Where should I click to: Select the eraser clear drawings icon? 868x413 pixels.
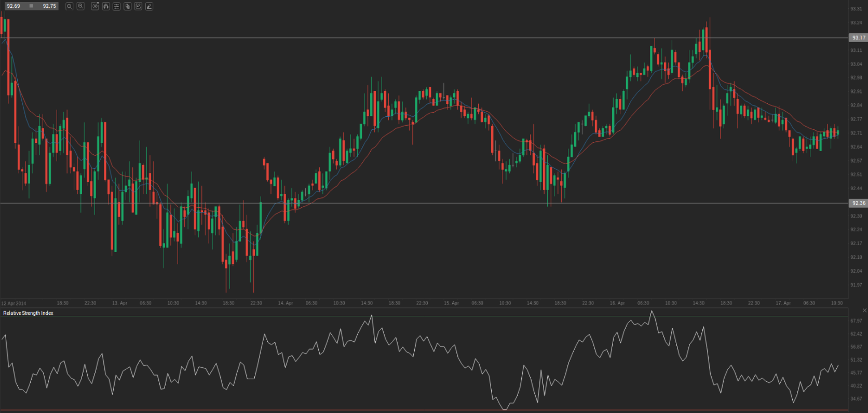149,6
